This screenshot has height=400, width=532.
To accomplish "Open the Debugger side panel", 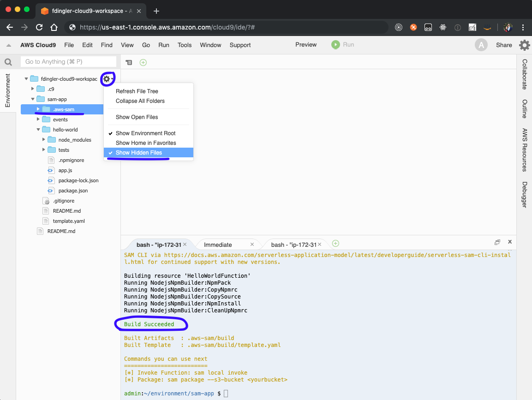I will [525, 195].
